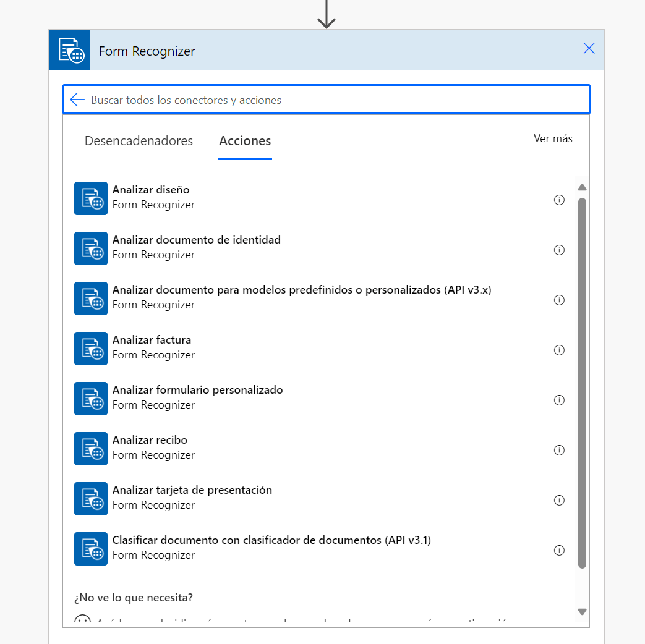View info icon for Analizar factura
This screenshot has height=644, width=645.
pyautogui.click(x=559, y=350)
